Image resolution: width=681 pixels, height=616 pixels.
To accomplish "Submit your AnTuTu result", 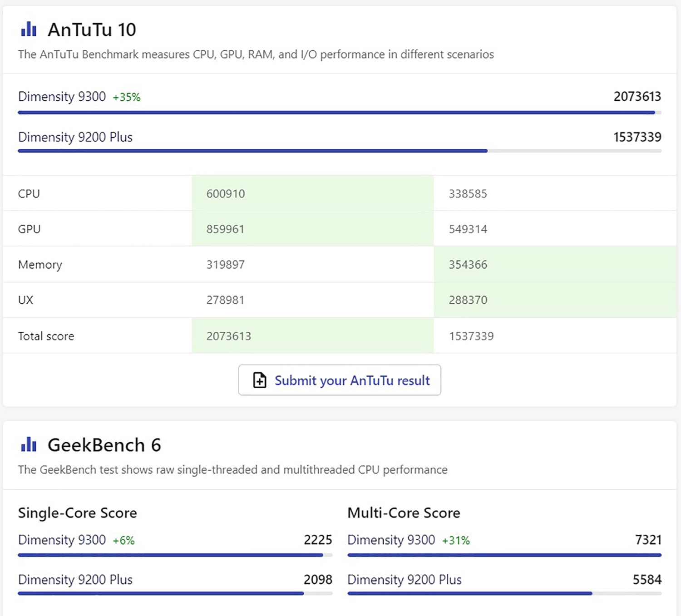I will tap(340, 380).
